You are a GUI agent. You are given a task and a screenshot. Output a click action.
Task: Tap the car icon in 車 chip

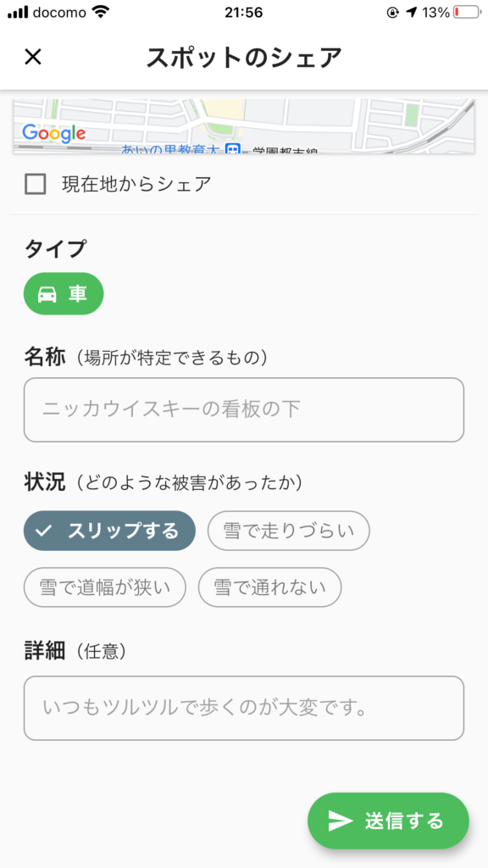click(x=47, y=294)
